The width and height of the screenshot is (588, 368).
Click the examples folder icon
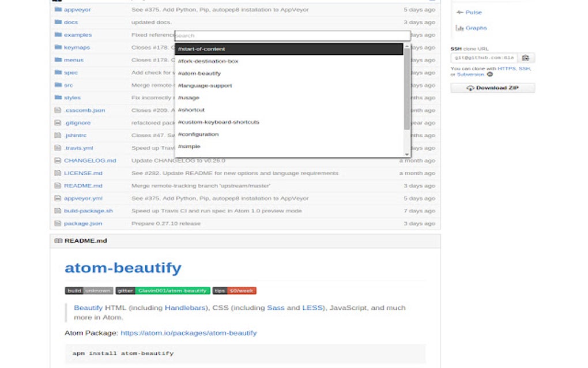coord(58,35)
